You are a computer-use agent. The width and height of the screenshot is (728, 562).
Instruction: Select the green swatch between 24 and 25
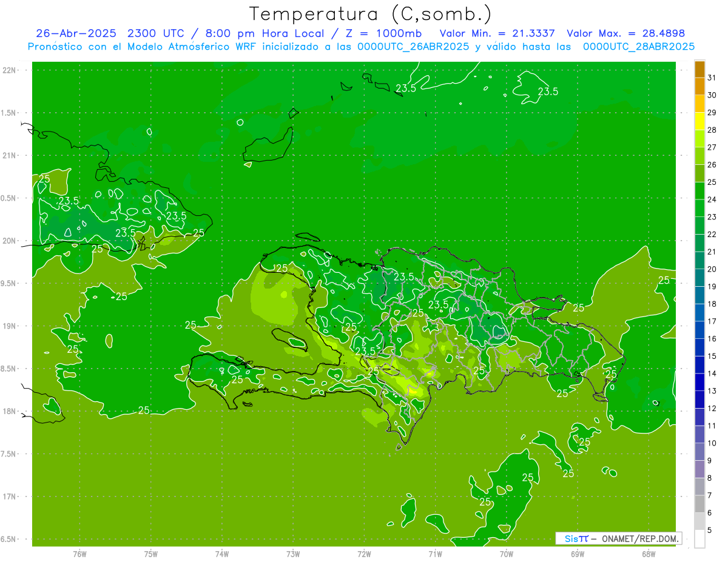point(700,191)
